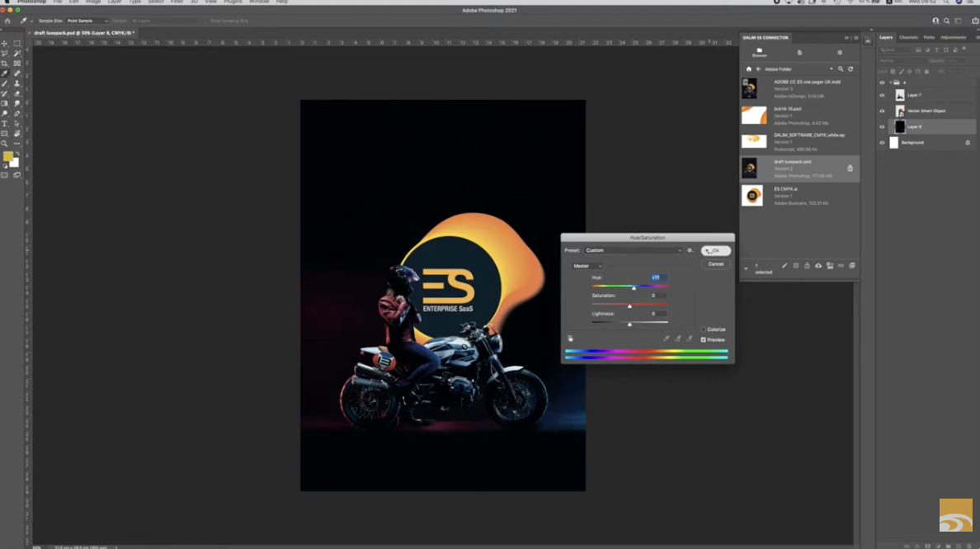980x549 pixels.
Task: Select the Clone Stamp tool
Action: click(x=16, y=83)
